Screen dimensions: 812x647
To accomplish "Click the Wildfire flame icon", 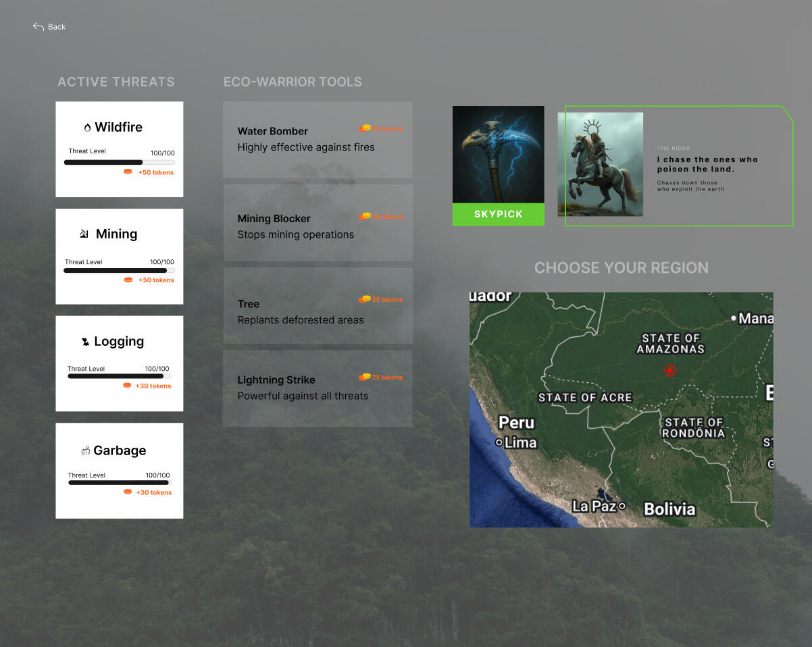I will point(87,128).
